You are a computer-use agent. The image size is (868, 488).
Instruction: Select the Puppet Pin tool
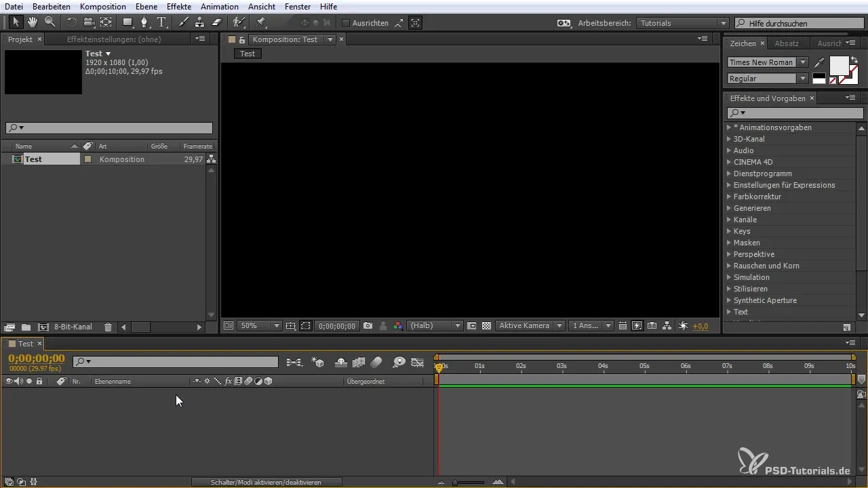point(261,22)
